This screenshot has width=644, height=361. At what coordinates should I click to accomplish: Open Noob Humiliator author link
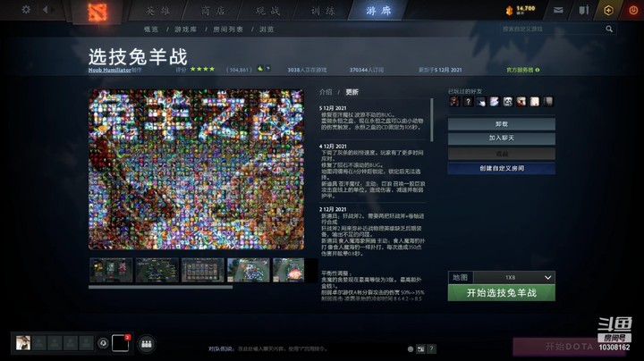(110, 71)
